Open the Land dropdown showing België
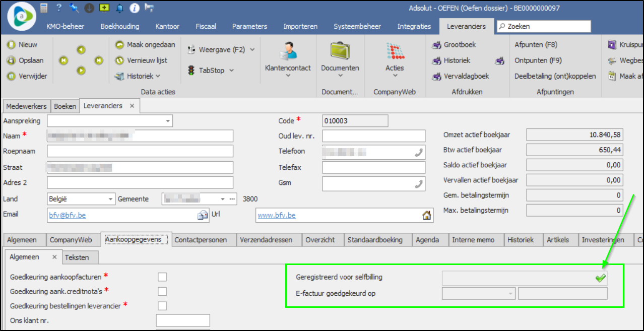The image size is (644, 331). click(111, 199)
